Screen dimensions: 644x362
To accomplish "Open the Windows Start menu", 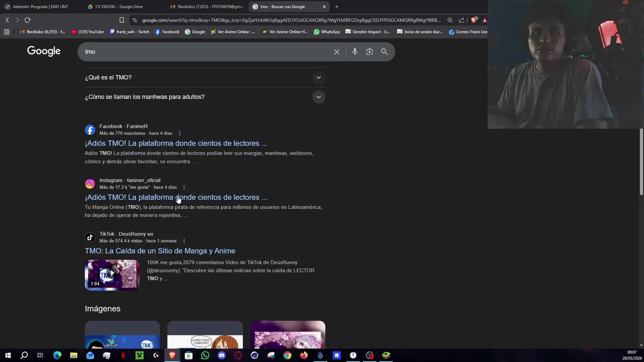I will pos(8,355).
